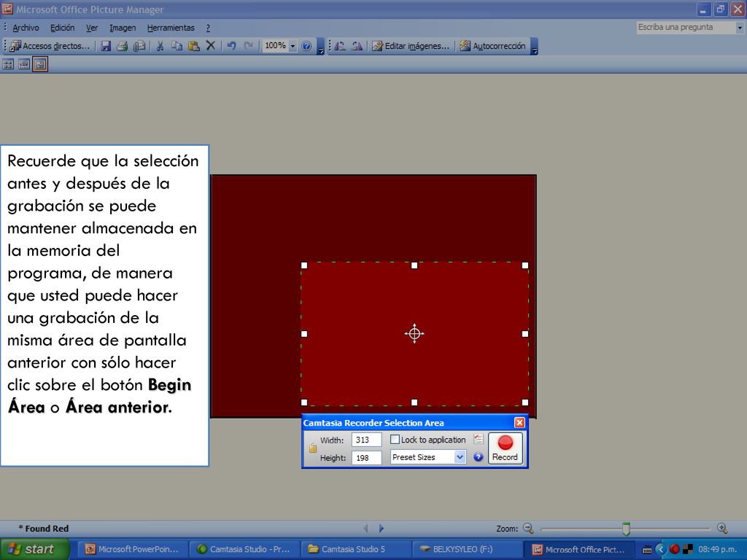Switch to Filmstrip view icon

(24, 64)
